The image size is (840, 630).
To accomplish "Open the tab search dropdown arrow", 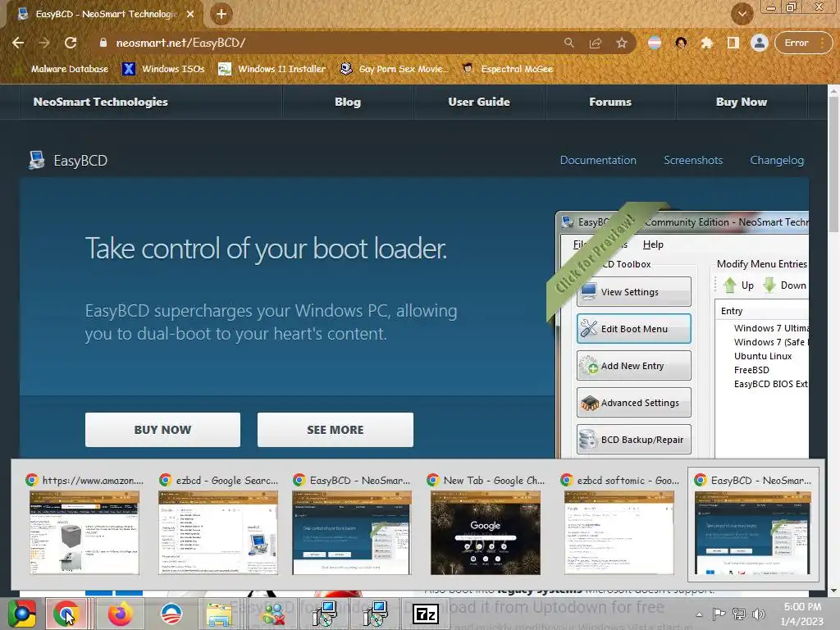I will (742, 14).
